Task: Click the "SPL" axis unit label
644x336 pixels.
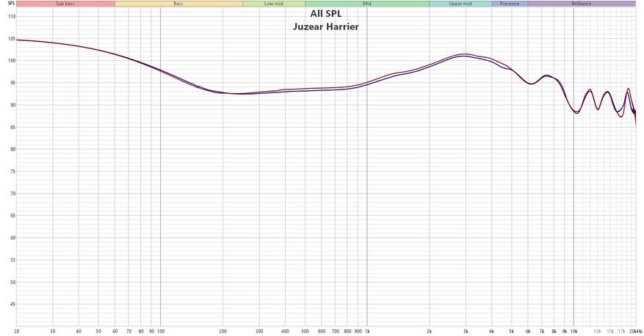Action: [x=11, y=3]
